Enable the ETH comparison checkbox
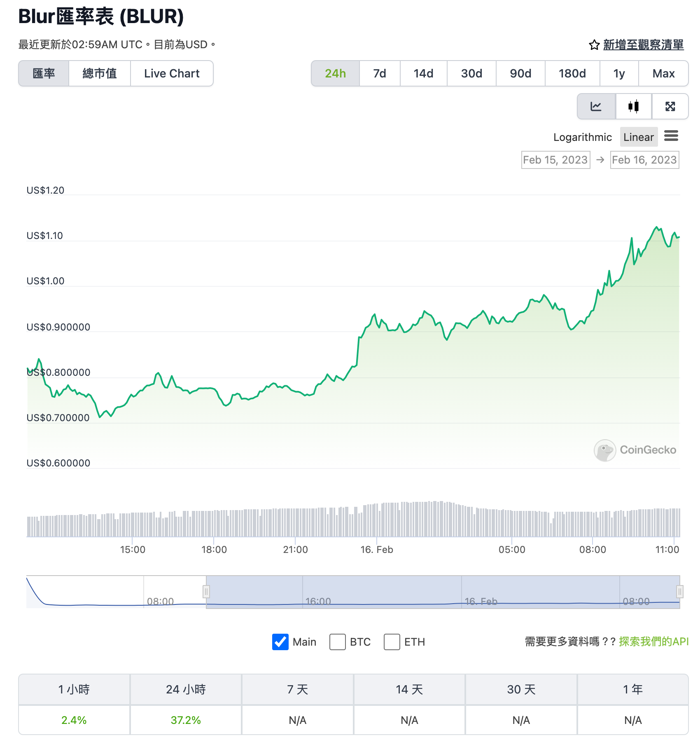Screen dimensions: 700x740 pos(392,642)
